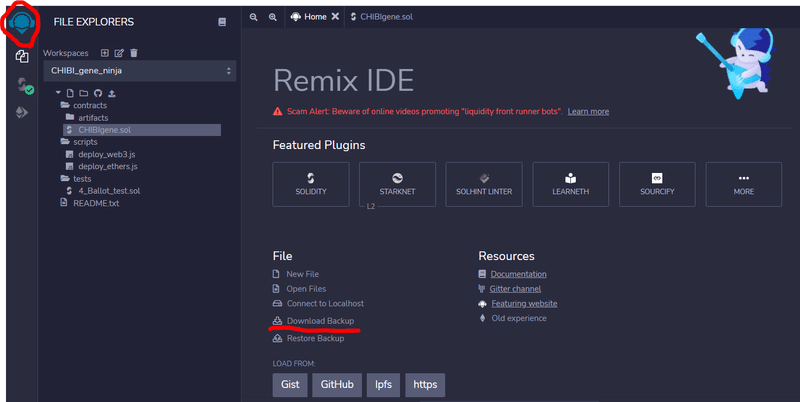Image resolution: width=800 pixels, height=402 pixels.
Task: Collapse the contracts folder
Action: pyautogui.click(x=84, y=106)
